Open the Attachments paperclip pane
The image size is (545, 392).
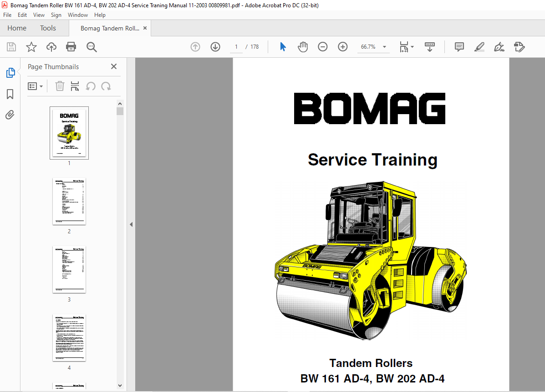click(x=10, y=115)
